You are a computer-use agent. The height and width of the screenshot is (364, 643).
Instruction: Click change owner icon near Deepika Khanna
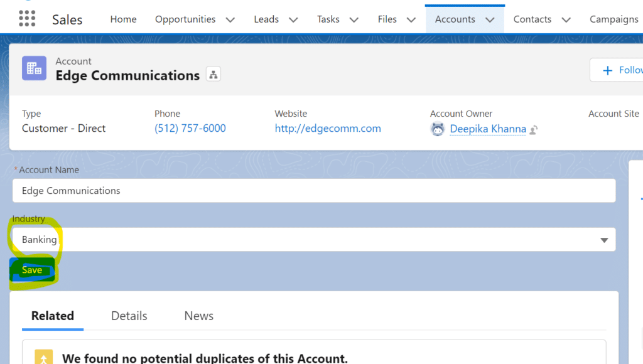pyautogui.click(x=534, y=130)
